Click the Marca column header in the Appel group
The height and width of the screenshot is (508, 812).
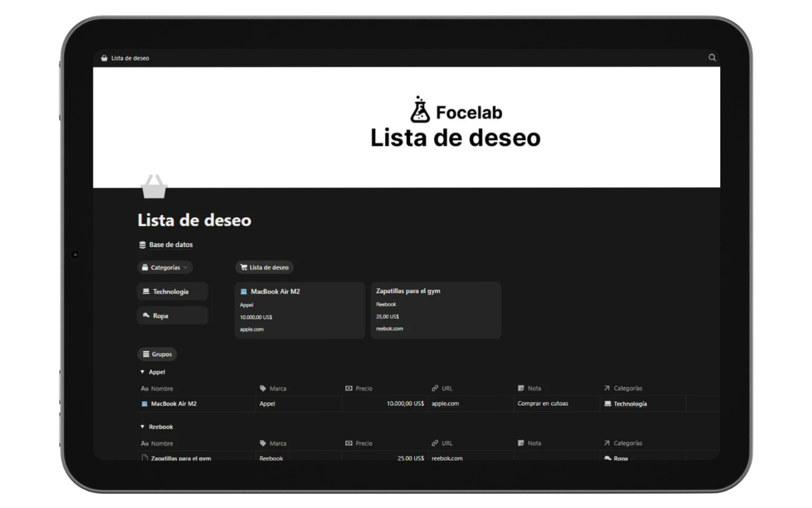point(273,389)
